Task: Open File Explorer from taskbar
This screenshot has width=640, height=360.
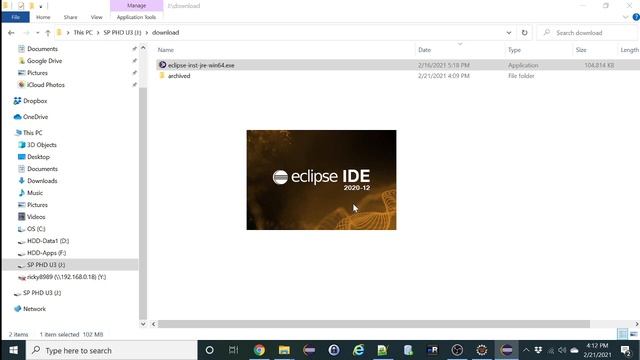Action: [x=284, y=350]
